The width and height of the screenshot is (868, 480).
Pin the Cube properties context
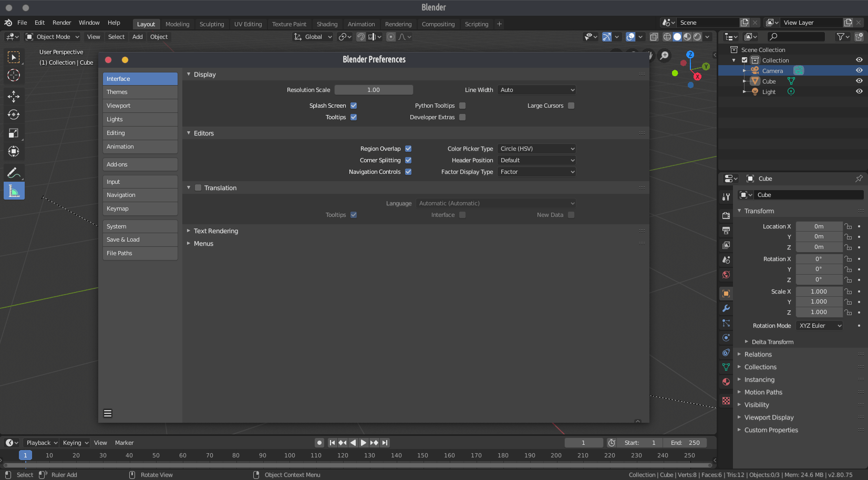(859, 179)
